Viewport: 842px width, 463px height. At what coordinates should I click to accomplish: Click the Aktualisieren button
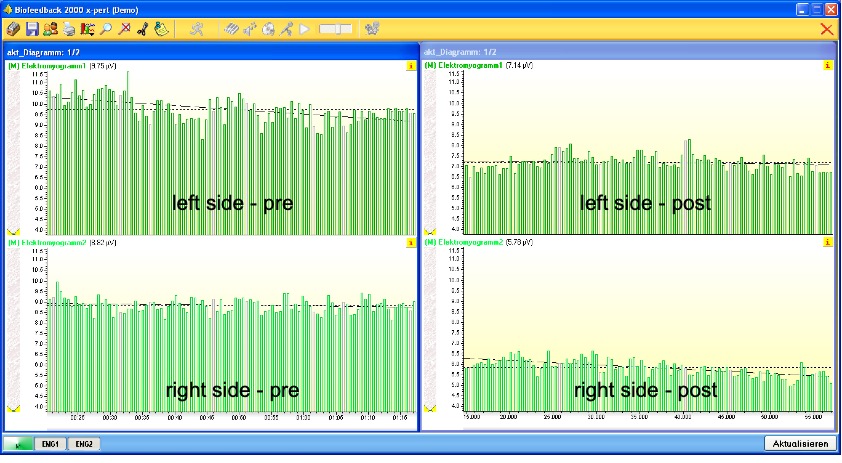pyautogui.click(x=800, y=443)
